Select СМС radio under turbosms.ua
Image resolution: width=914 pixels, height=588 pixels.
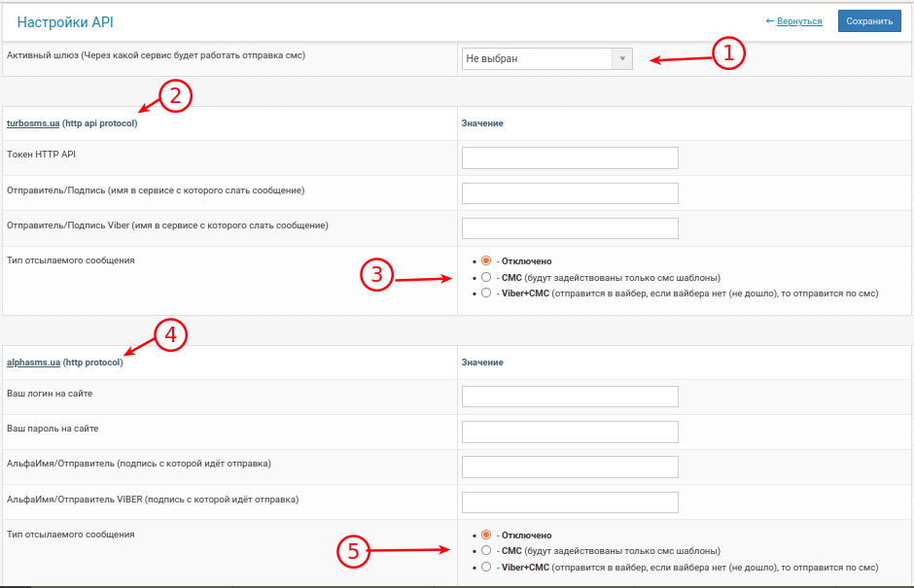tap(486, 277)
